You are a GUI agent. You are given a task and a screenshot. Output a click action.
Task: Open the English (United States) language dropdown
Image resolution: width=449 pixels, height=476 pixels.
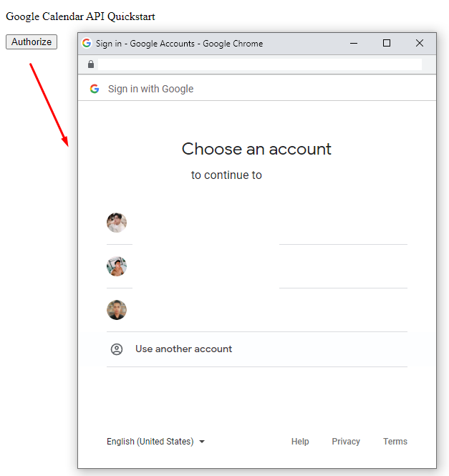pos(155,442)
